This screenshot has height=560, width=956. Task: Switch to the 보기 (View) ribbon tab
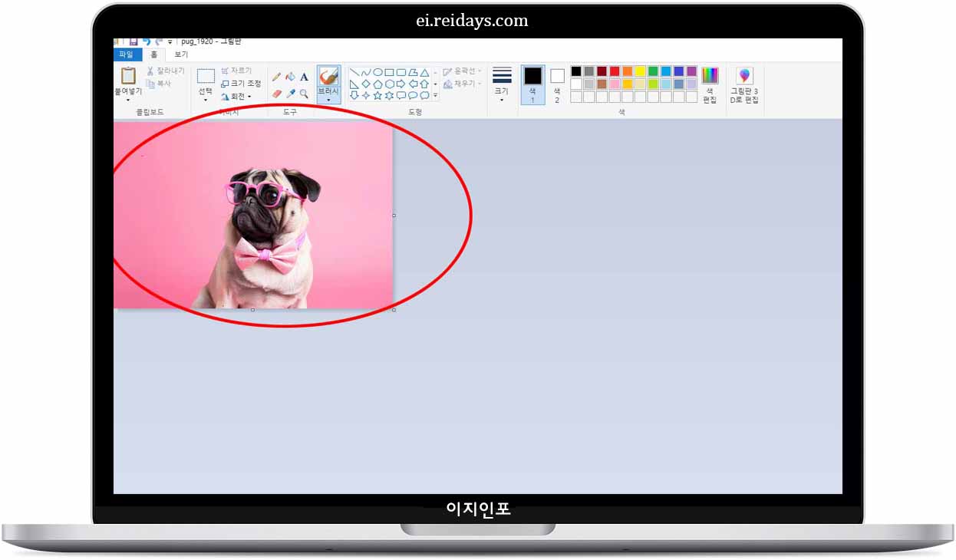click(181, 54)
